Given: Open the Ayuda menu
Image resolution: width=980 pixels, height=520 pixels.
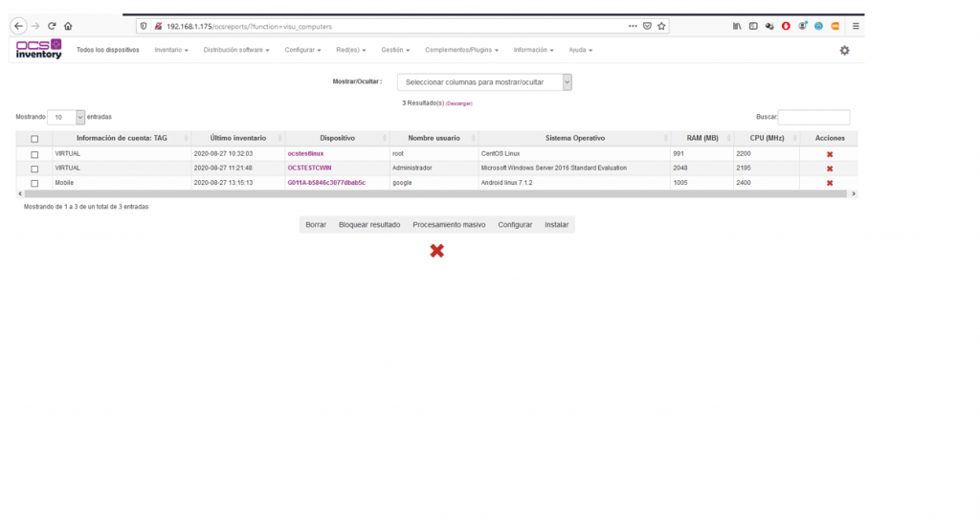Looking at the screenshot, I should click(x=580, y=50).
